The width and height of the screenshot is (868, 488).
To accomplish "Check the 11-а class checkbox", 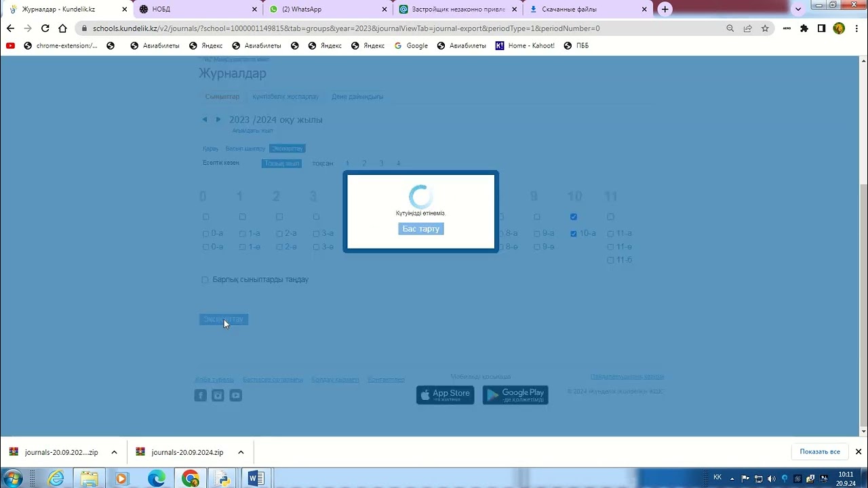I will (x=610, y=234).
